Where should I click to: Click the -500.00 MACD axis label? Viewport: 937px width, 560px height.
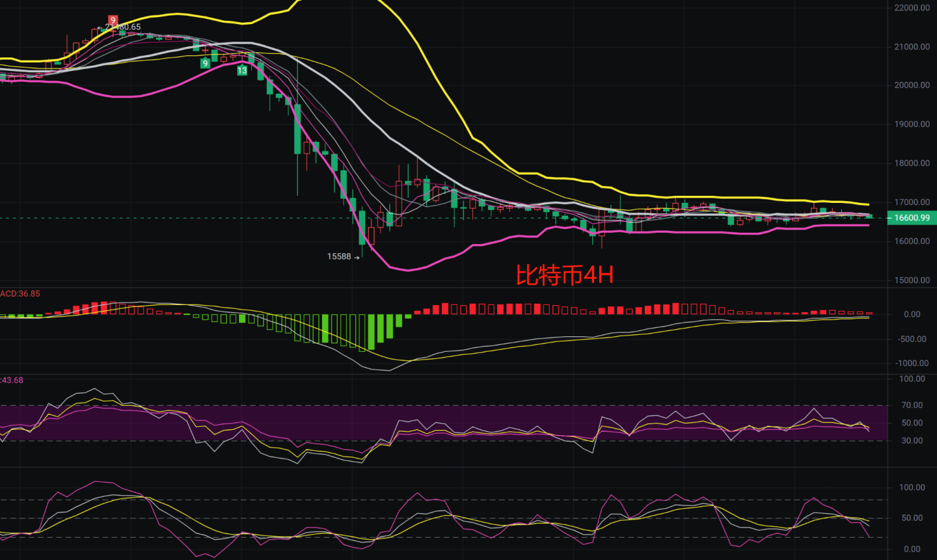pyautogui.click(x=912, y=339)
